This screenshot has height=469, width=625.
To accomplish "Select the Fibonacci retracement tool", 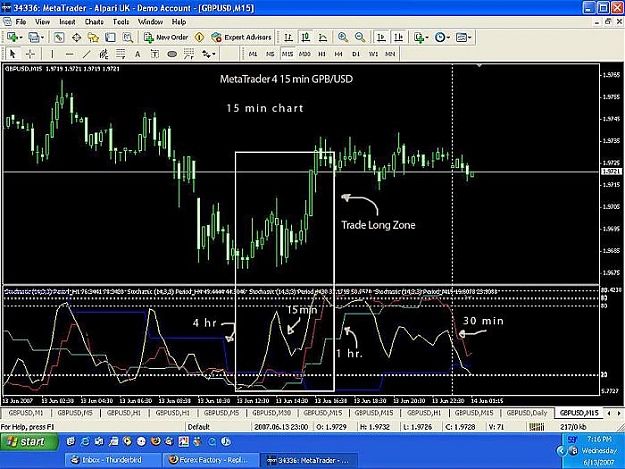I will click(120, 54).
